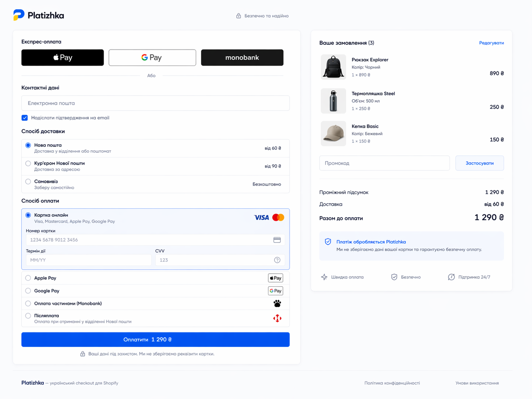Click the card icon in the card number field
The image size is (532, 399).
(x=277, y=240)
